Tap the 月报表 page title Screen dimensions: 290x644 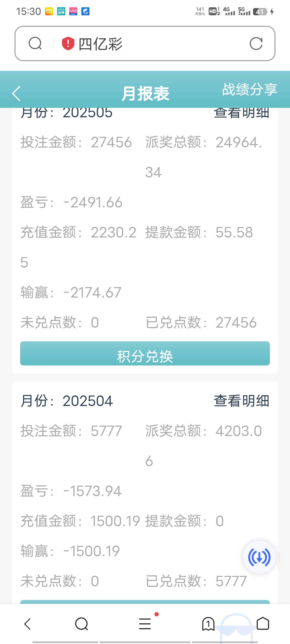pos(145,94)
